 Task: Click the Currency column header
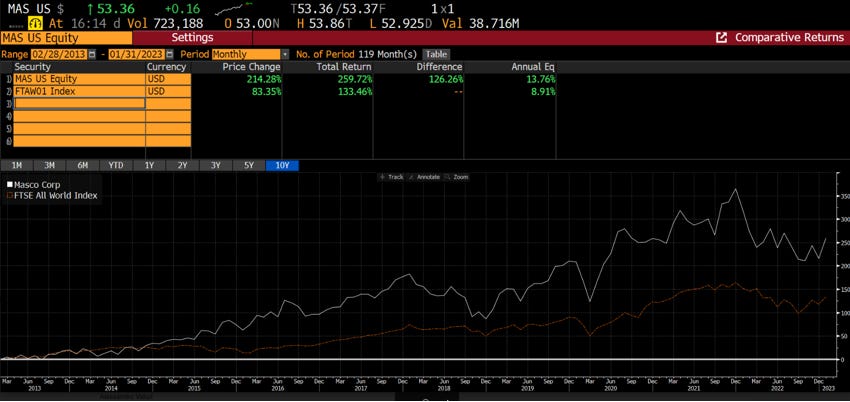(166, 67)
